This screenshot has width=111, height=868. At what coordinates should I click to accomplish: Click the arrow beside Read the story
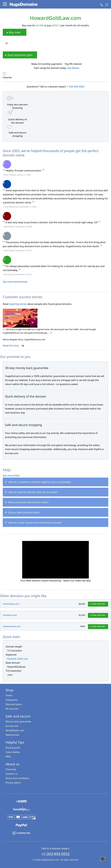point(22,346)
